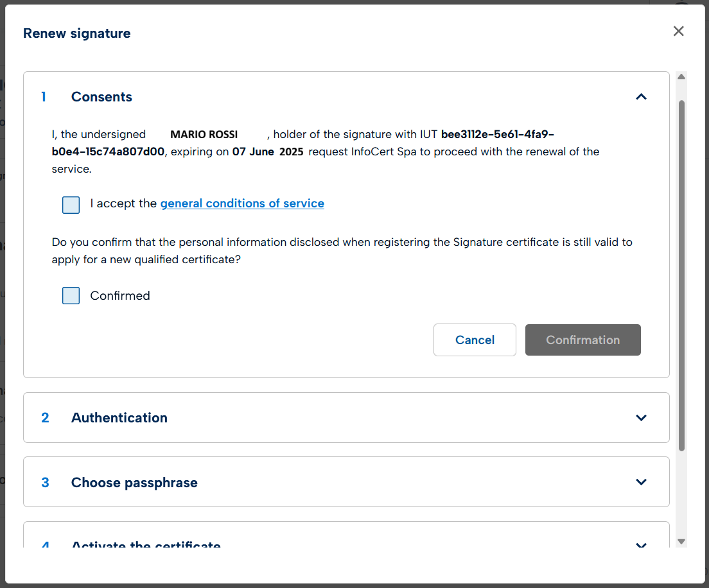Image resolution: width=709 pixels, height=588 pixels.
Task: Select the Activate the certificate heading
Action: 146,544
